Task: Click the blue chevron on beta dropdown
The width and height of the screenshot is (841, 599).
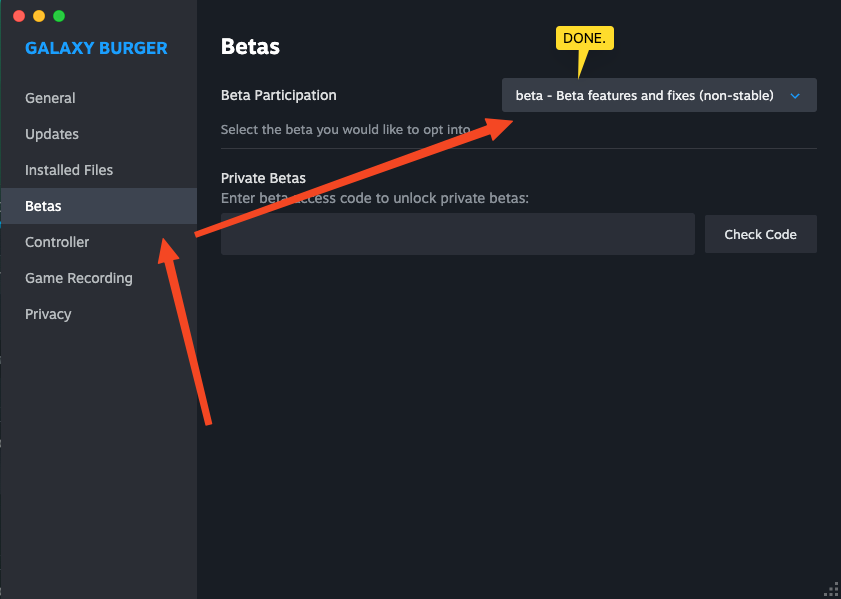Action: [x=795, y=96]
